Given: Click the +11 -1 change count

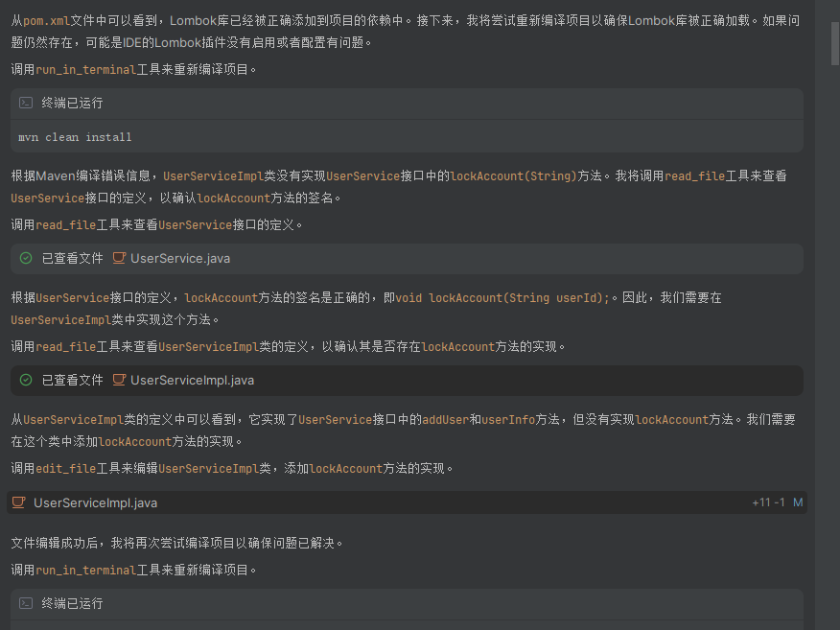Looking at the screenshot, I should point(768,502).
